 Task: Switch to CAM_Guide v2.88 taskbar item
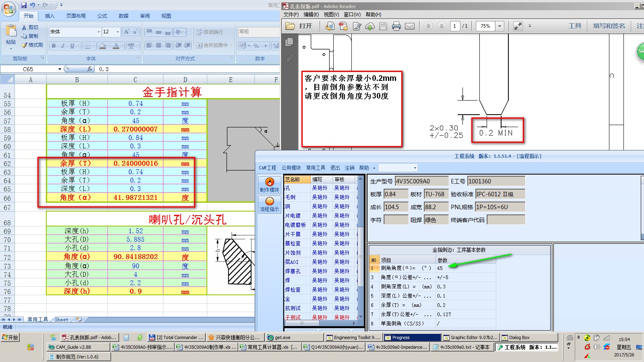click(78, 347)
